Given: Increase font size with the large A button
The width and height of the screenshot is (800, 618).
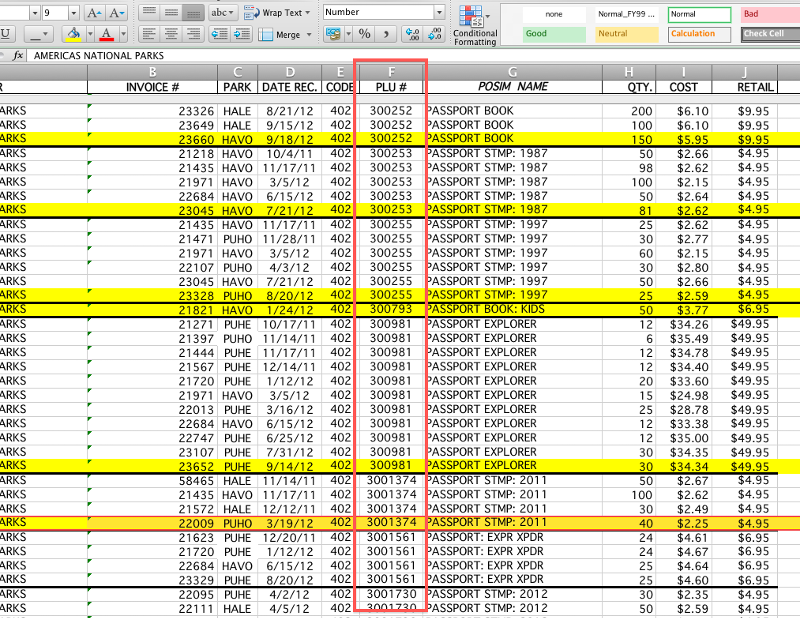Looking at the screenshot, I should pos(93,13).
